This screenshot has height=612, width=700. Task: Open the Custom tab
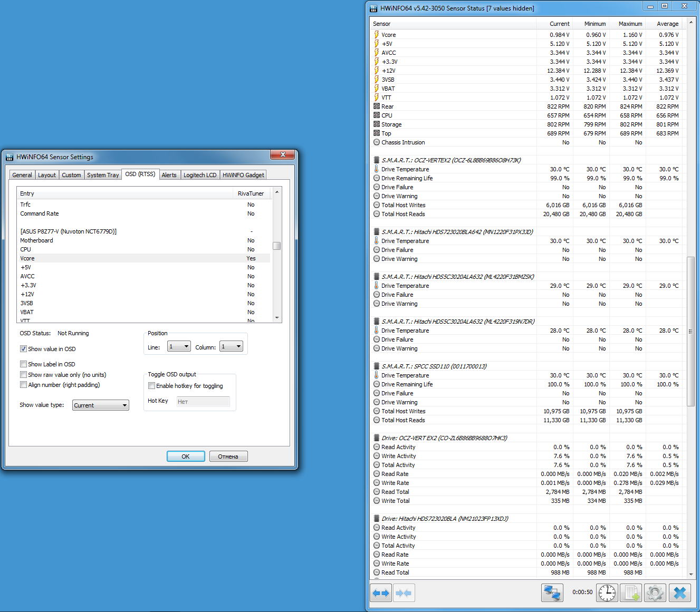click(x=71, y=175)
